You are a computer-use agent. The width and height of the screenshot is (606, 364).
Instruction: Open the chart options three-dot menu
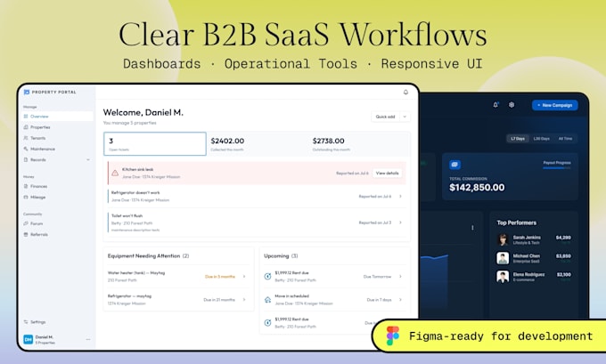472,228
